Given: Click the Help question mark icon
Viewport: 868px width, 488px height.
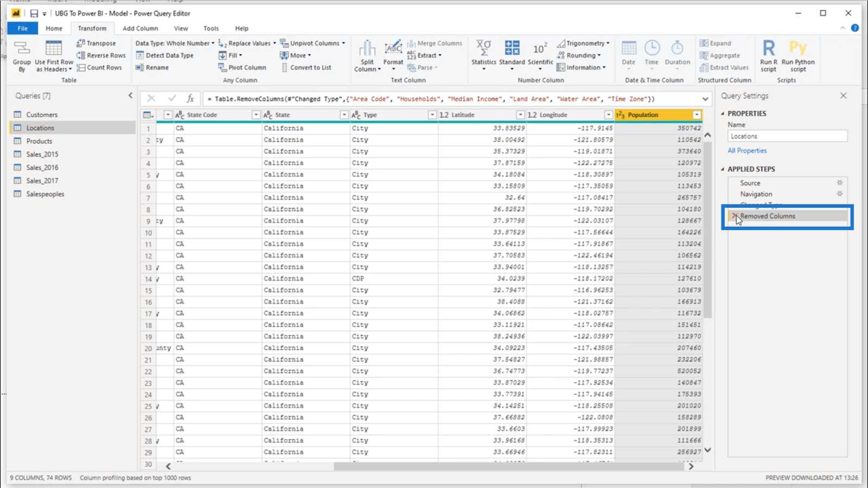Looking at the screenshot, I should click(x=855, y=28).
